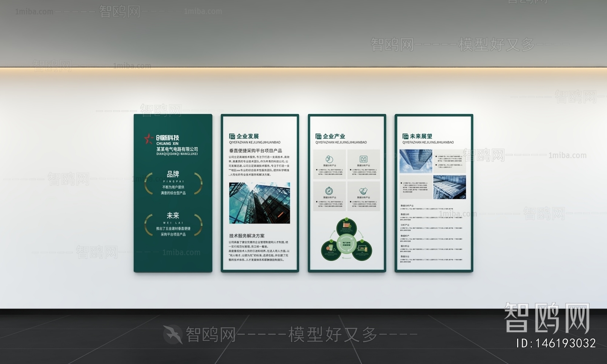Click the pie chart icon in 企业产业 panel
Screen dimensions: 607x364
pos(329,159)
